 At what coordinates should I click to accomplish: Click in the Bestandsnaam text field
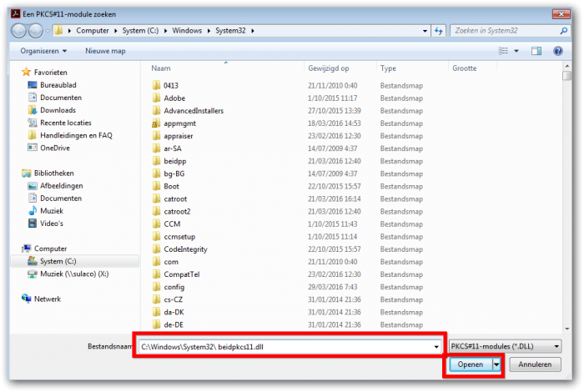pyautogui.click(x=285, y=347)
